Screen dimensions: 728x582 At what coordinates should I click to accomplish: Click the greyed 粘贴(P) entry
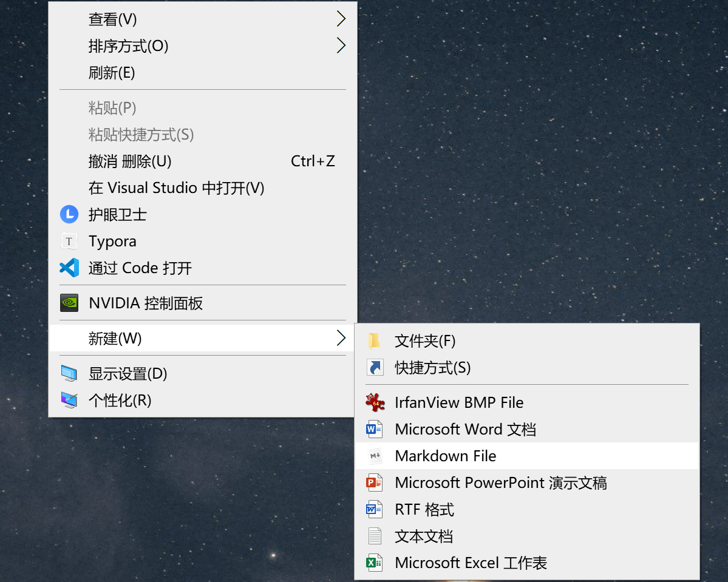203,107
